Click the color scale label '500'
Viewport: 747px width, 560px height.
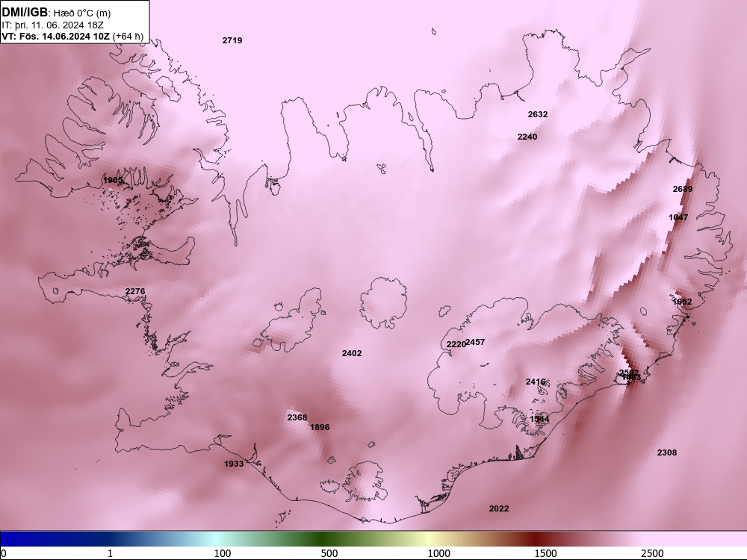point(329,553)
